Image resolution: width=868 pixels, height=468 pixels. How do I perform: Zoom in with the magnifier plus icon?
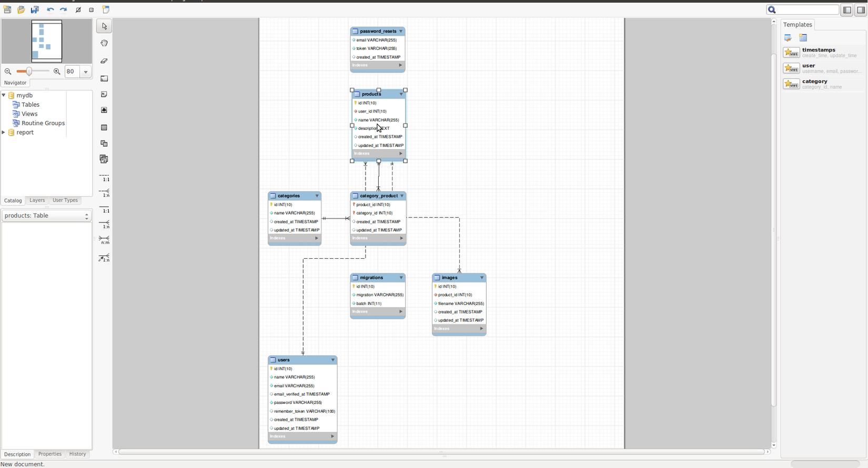coord(57,72)
